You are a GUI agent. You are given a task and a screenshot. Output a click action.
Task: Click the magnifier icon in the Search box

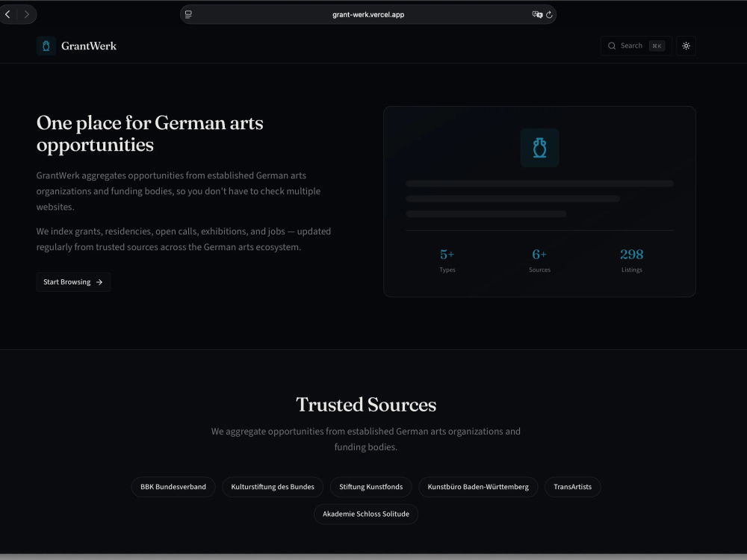click(x=612, y=46)
